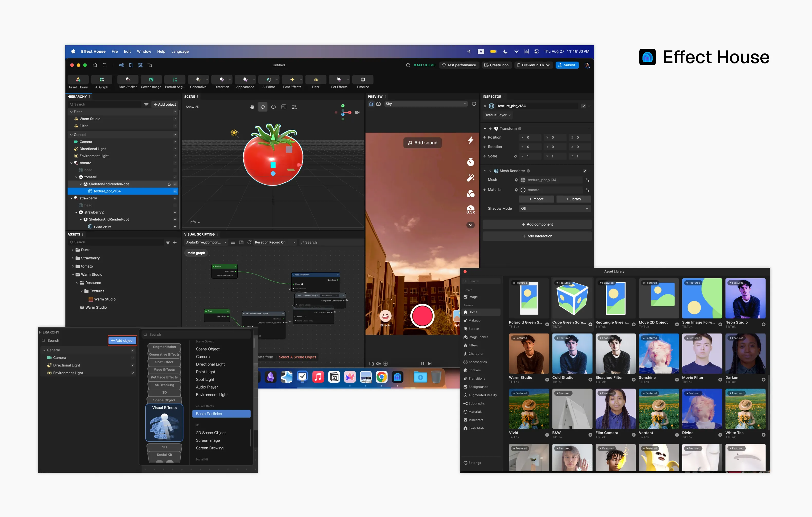Click the scene camera icon
812x517 pixels.
357,112
